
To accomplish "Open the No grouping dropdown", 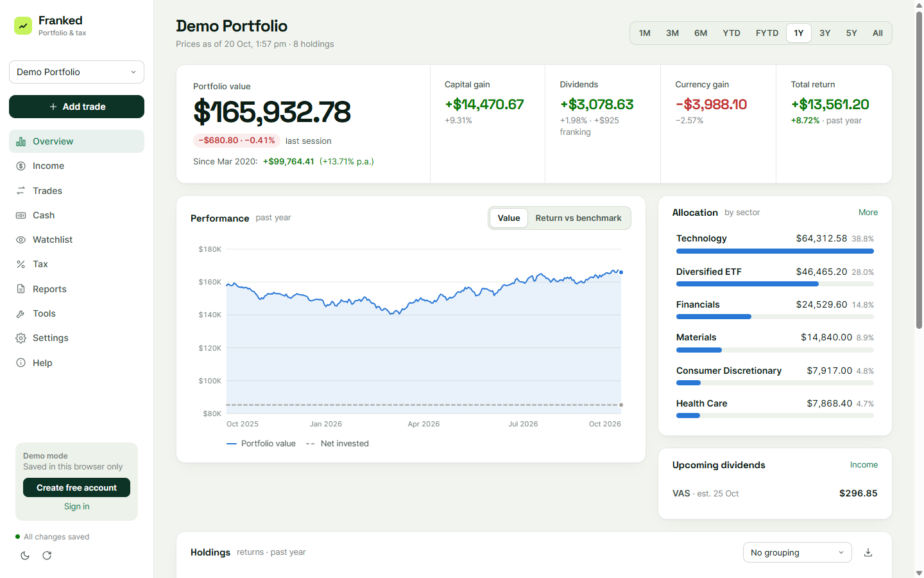I will click(x=797, y=552).
